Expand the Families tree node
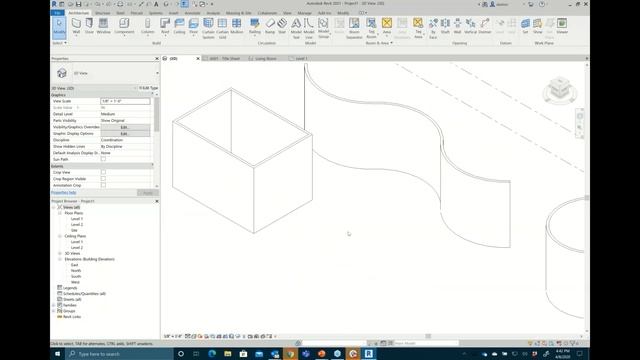Screen dimensions: 640x360 [53, 305]
